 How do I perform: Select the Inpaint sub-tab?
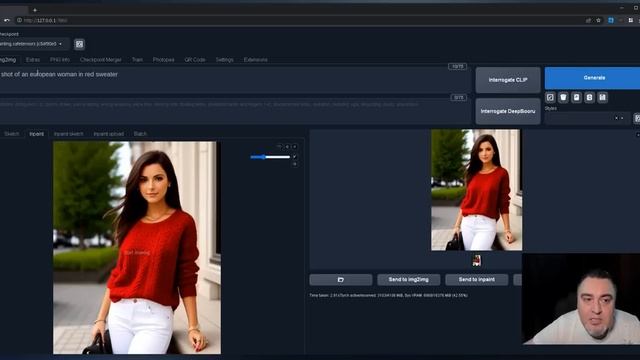point(36,134)
